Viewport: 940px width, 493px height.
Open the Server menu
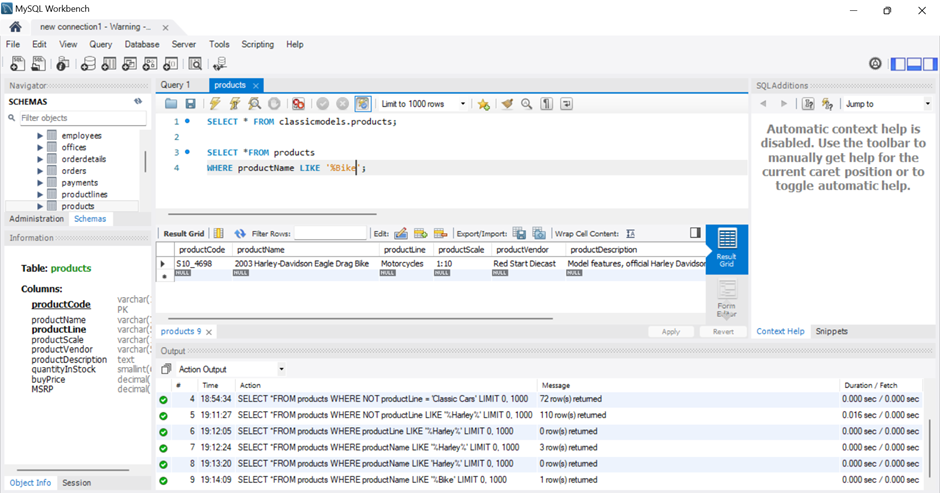pyautogui.click(x=183, y=44)
